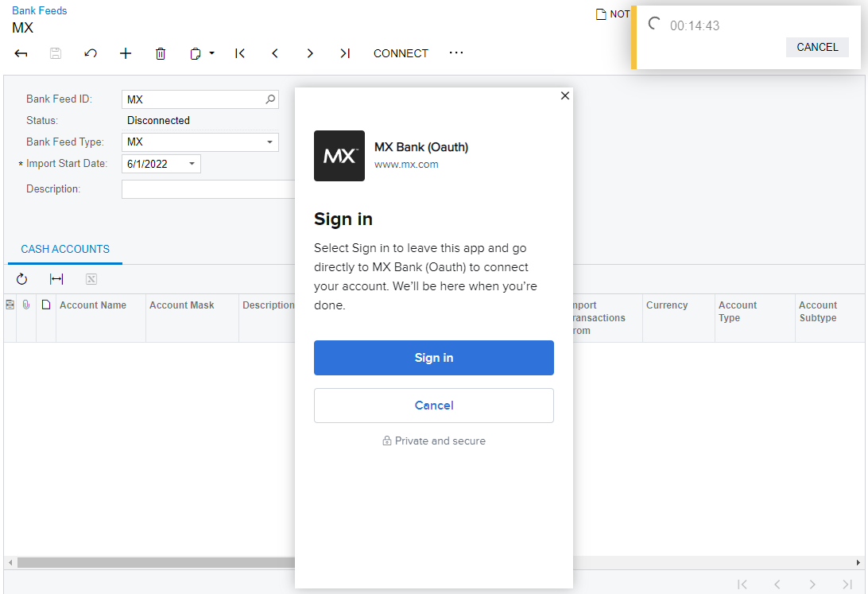Open the more actions ellipsis menu
The height and width of the screenshot is (594, 868).
point(456,52)
